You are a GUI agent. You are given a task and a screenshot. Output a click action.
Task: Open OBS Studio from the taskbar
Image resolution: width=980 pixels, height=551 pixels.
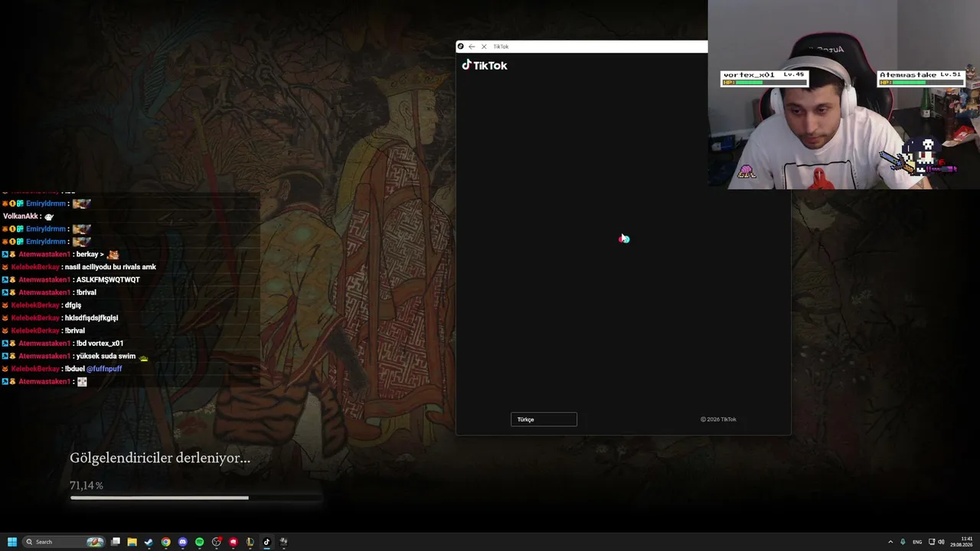[217, 542]
